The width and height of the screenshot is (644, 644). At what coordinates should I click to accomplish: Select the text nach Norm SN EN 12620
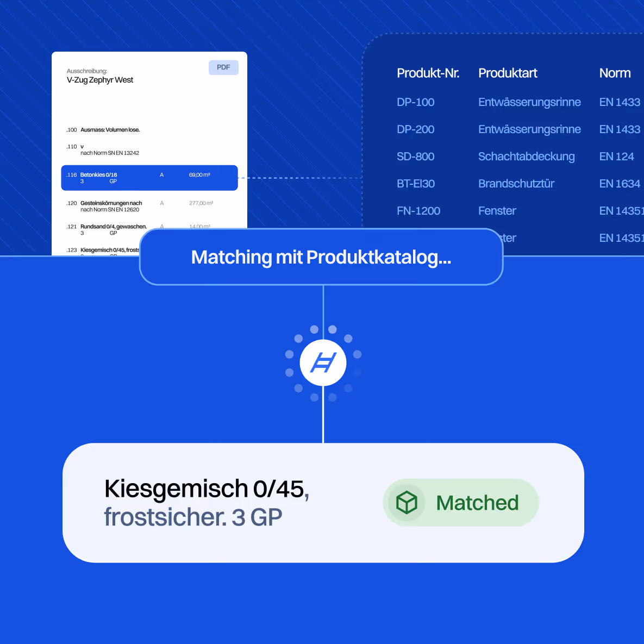click(110, 210)
